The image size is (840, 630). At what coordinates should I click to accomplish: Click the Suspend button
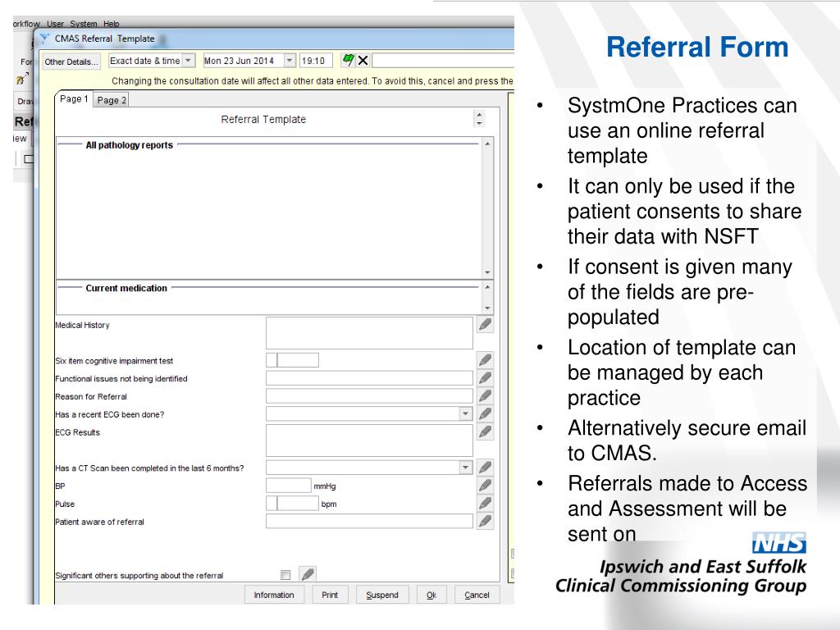(382, 595)
